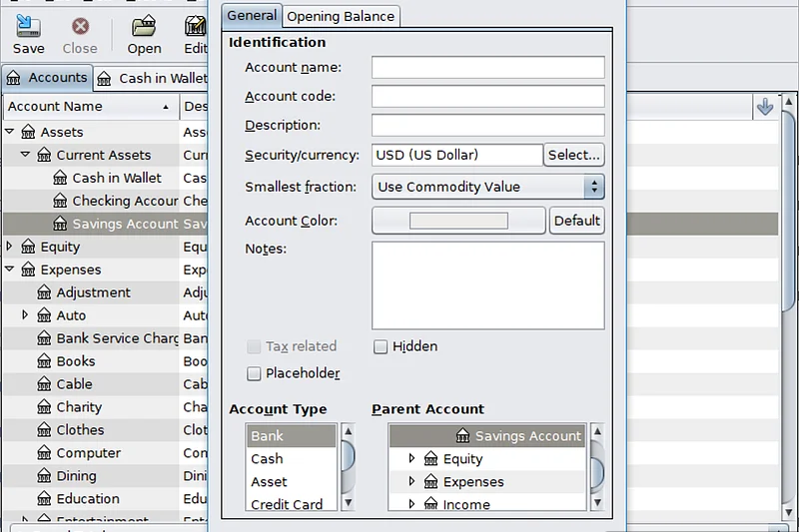Enable the Hidden checkbox
This screenshot has width=799, height=532.
(381, 347)
